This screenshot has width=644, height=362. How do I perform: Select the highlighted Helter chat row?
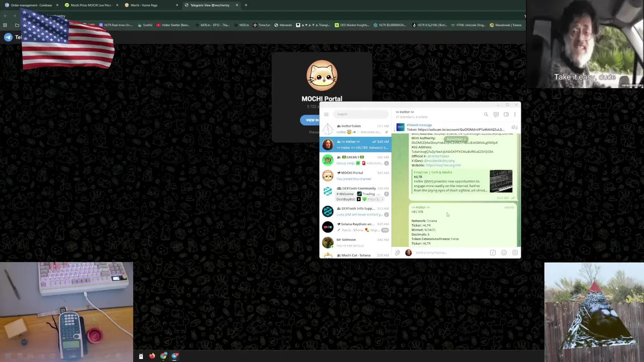pos(355,144)
